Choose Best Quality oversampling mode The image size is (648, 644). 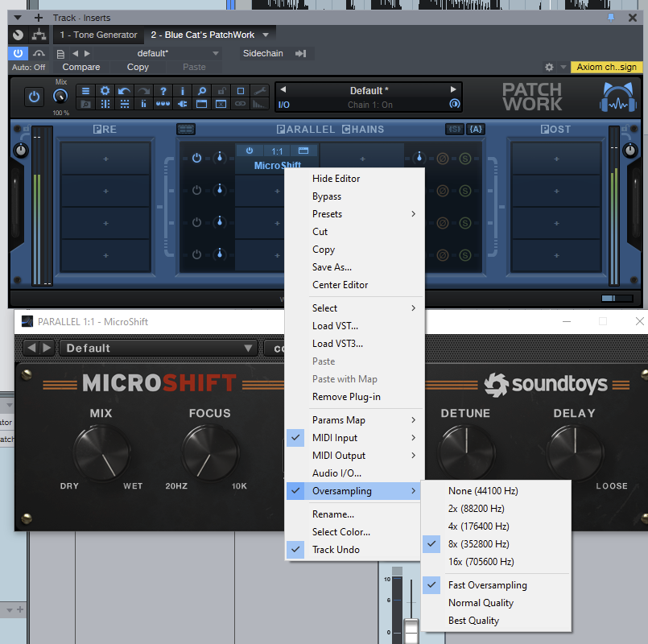pos(497,621)
